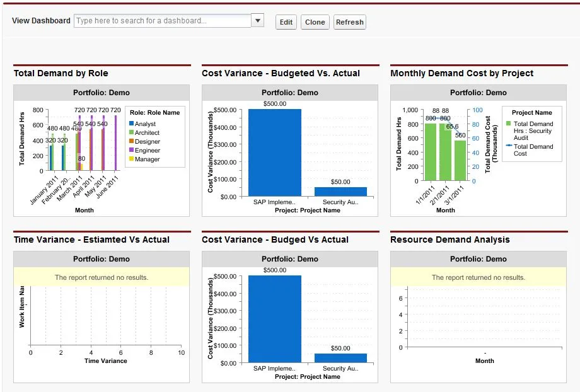Viewport: 580px width, 392px height.
Task: Click Portfolio: Demo header of Monthly Demand Cost
Action: [478, 93]
